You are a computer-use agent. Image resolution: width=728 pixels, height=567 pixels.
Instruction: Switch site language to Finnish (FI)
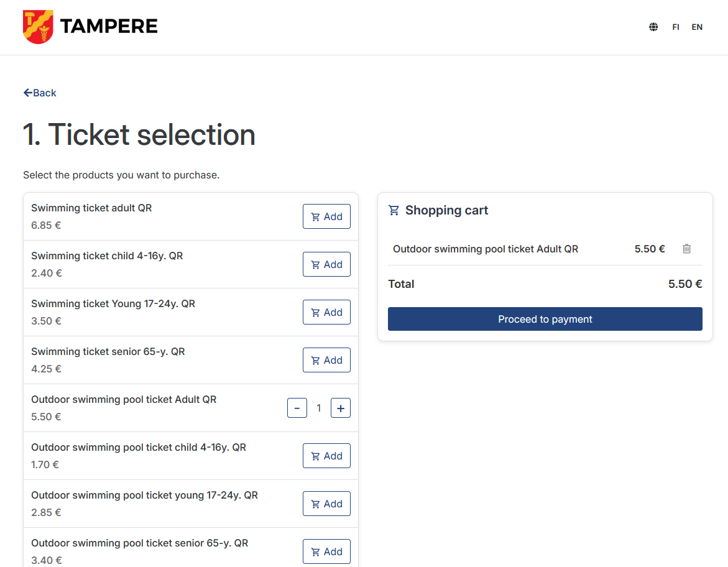pos(676,27)
